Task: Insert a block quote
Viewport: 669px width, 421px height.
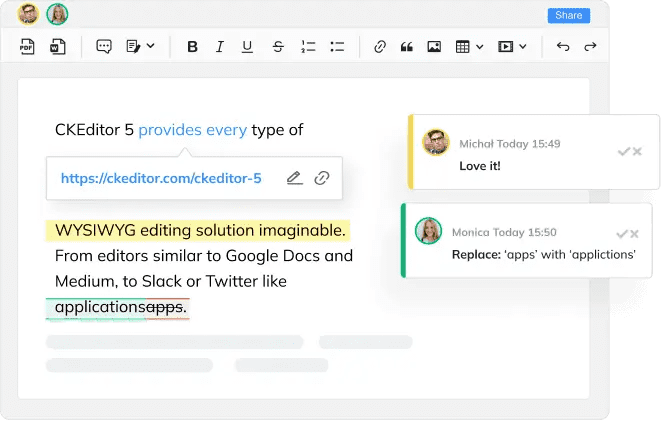Action: coord(407,47)
